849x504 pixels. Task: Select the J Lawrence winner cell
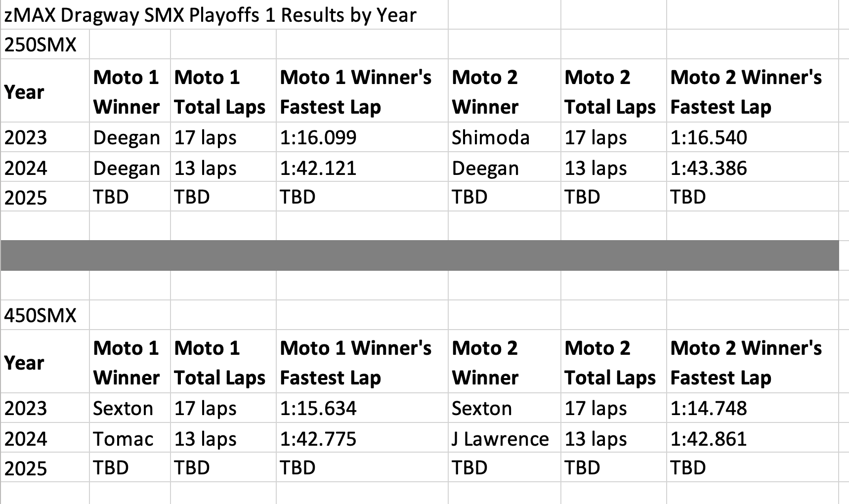(500, 439)
